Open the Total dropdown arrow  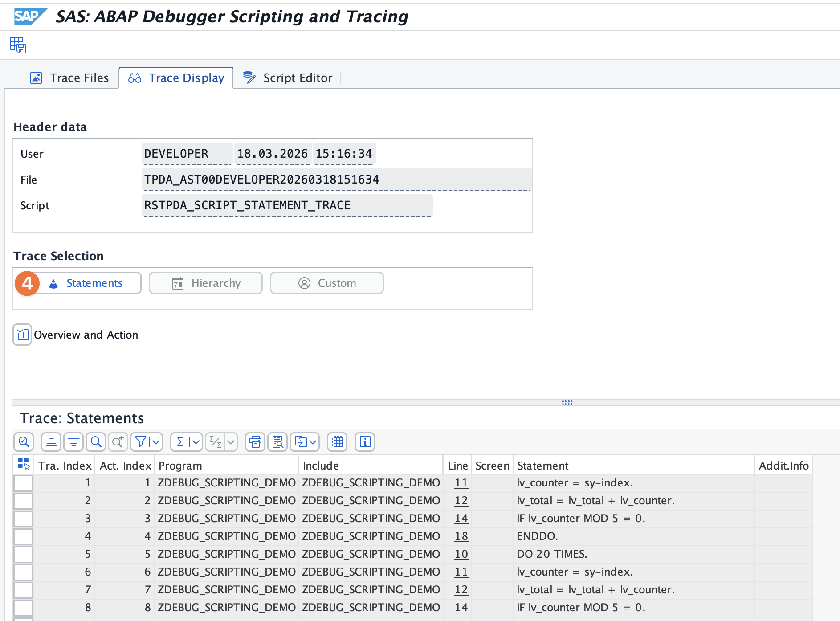pyautogui.click(x=196, y=442)
